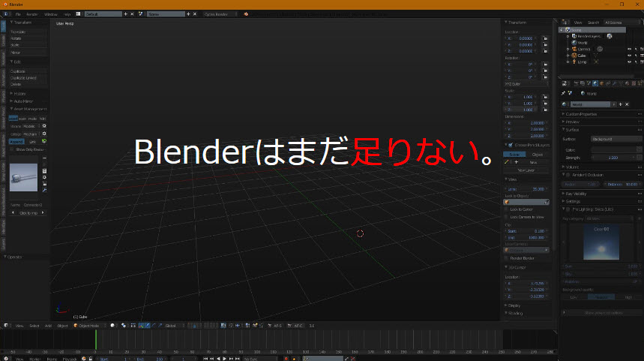Viewport: 644px width, 361px height.
Task: Select the World properties tab icon
Action: coord(595,83)
